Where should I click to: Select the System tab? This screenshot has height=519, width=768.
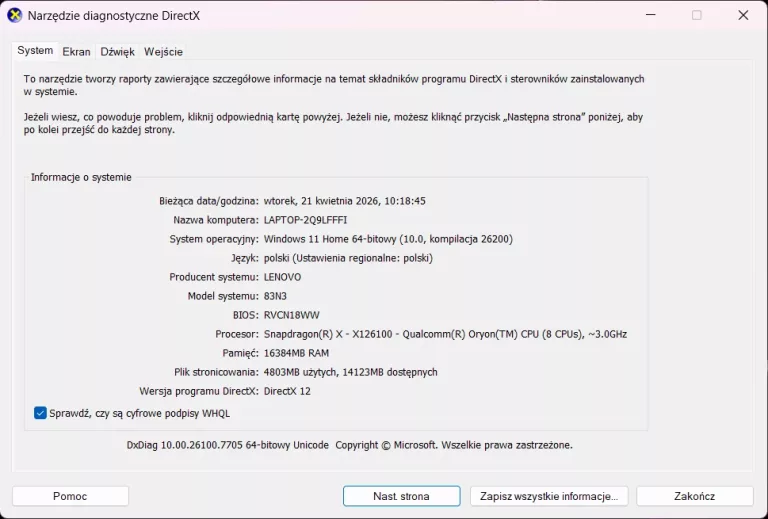point(35,51)
